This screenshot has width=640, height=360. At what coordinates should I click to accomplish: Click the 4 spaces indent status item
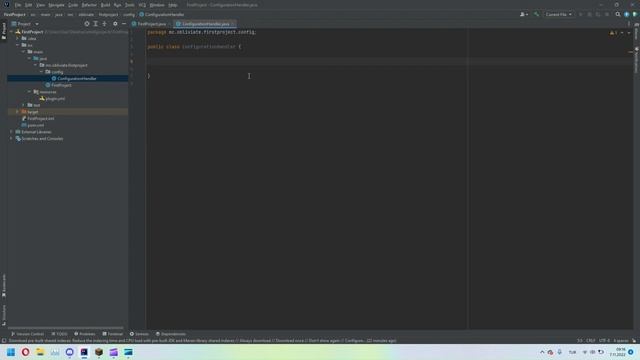(621, 340)
